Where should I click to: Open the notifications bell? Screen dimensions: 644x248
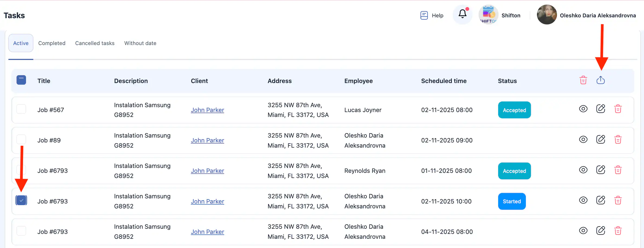pyautogui.click(x=462, y=14)
